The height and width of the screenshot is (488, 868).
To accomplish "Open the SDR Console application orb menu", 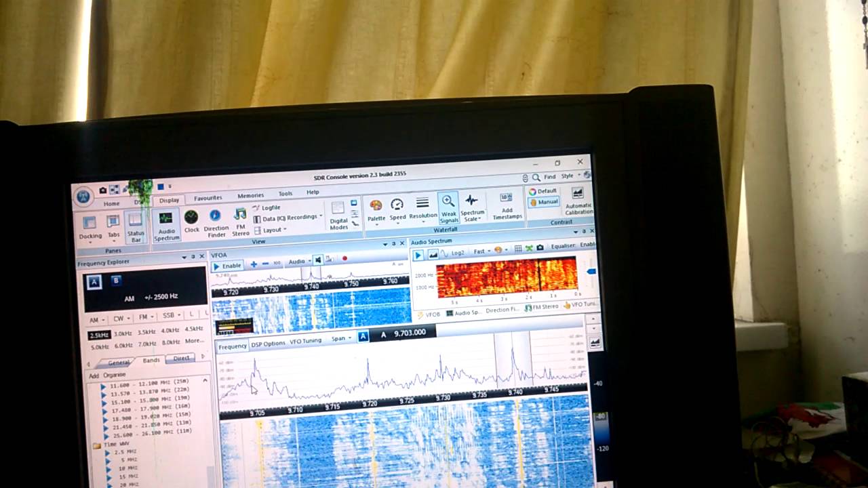I will [x=83, y=197].
